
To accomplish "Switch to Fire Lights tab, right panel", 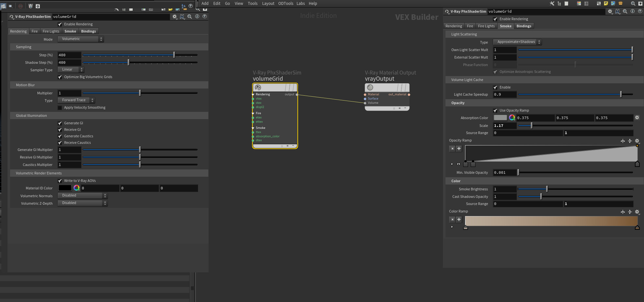I will click(486, 26).
